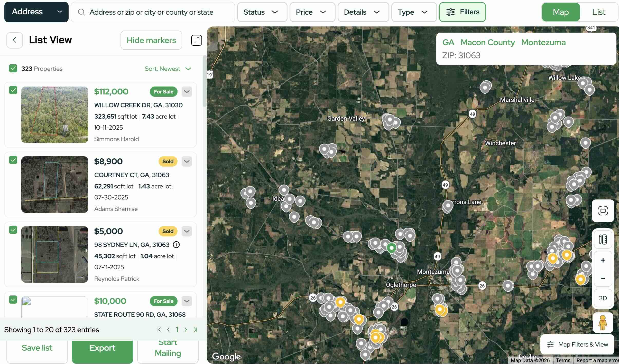Viewport: 619px width, 364px height.
Task: Expand the list panel to fullscreen
Action: [x=196, y=40]
